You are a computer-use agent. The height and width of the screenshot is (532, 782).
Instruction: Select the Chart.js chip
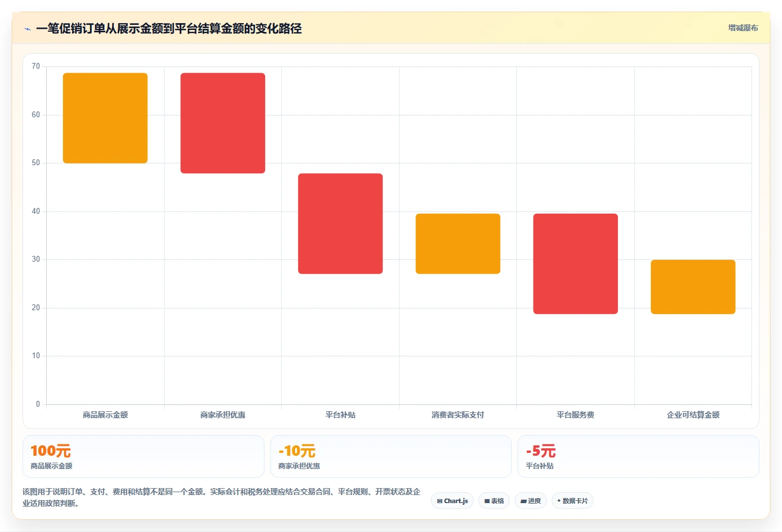[x=452, y=501]
